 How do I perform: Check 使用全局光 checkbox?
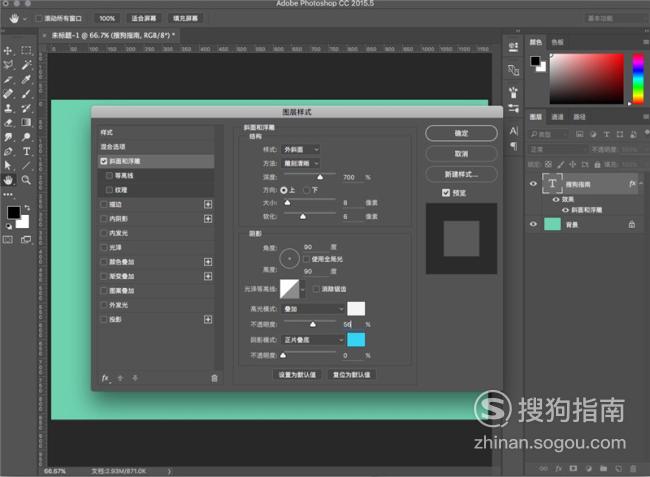click(x=306, y=259)
